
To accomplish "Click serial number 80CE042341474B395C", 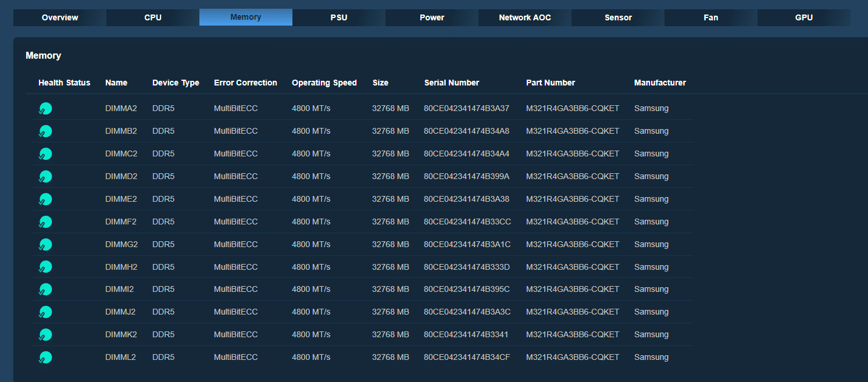I will 467,289.
